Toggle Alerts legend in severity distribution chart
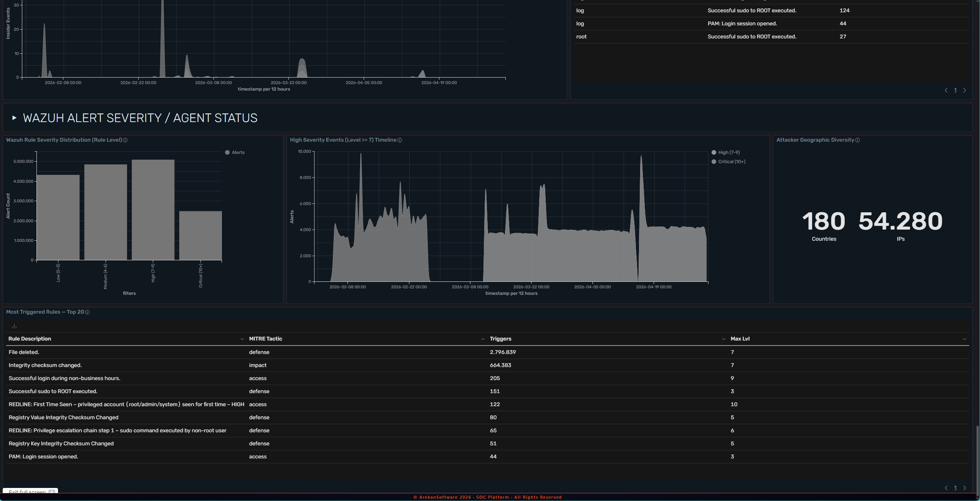This screenshot has width=980, height=501. coord(235,152)
